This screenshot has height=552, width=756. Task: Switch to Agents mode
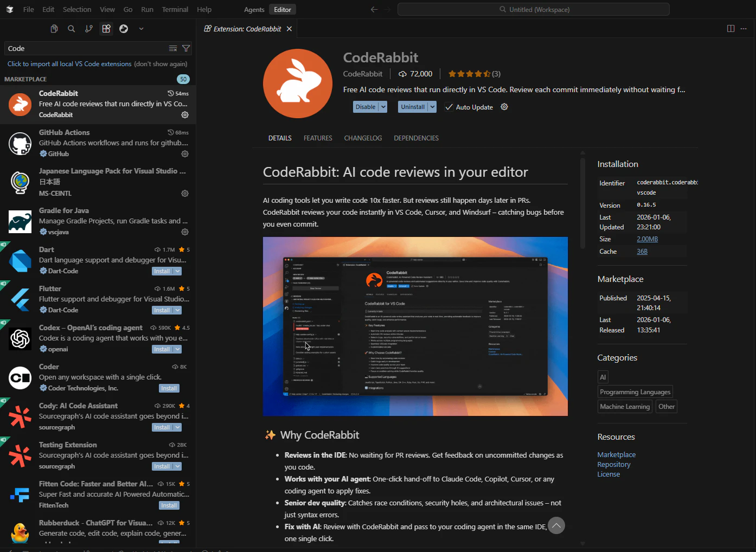click(254, 9)
